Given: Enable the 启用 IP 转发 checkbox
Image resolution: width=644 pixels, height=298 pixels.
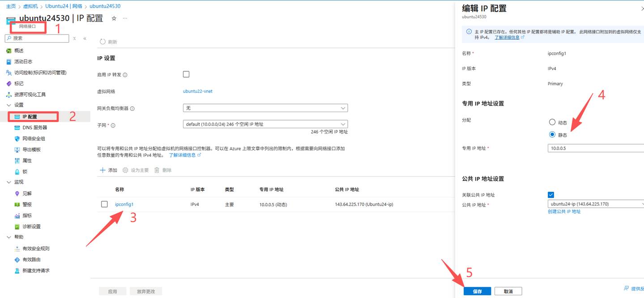Looking at the screenshot, I should 186,74.
